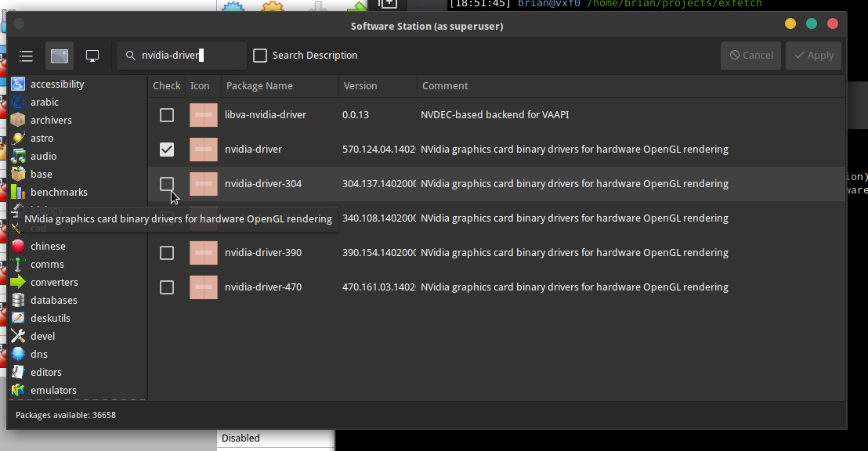Tick the nvidia-driver-304 checkbox
868x451 pixels.
click(167, 184)
